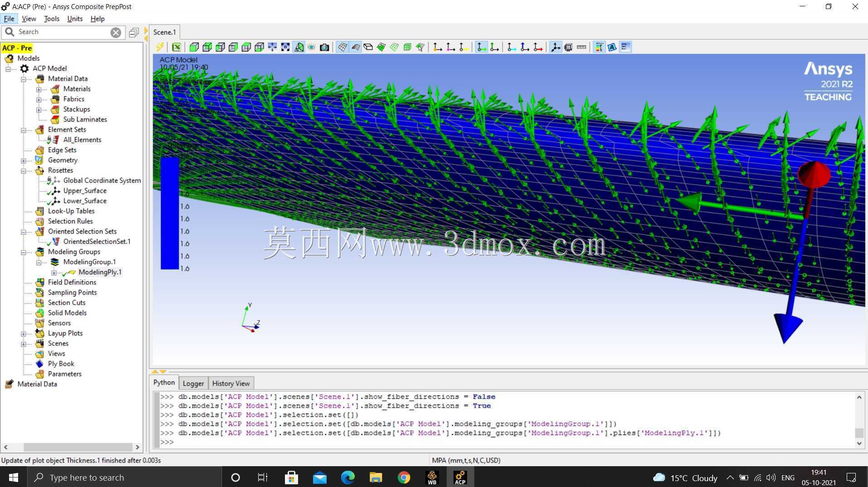
Task: Toggle the color legend display icon
Action: coord(599,47)
